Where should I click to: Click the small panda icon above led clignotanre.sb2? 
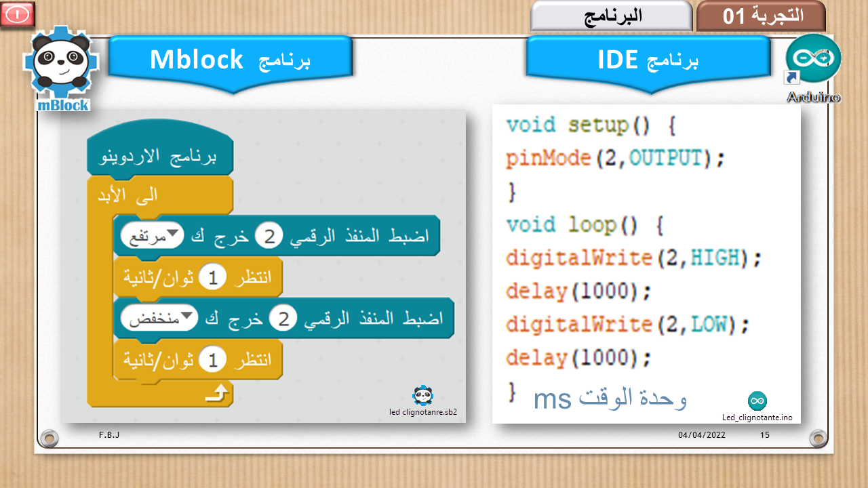click(422, 396)
